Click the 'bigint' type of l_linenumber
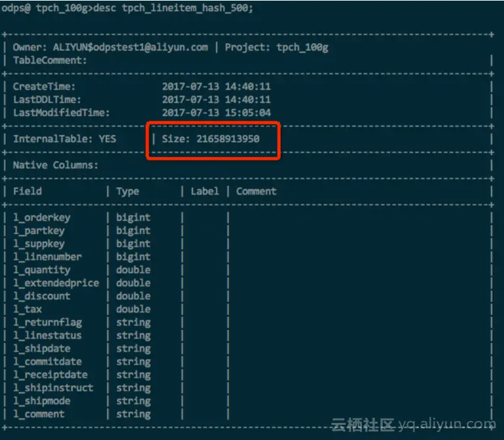504x440 pixels. point(133,257)
